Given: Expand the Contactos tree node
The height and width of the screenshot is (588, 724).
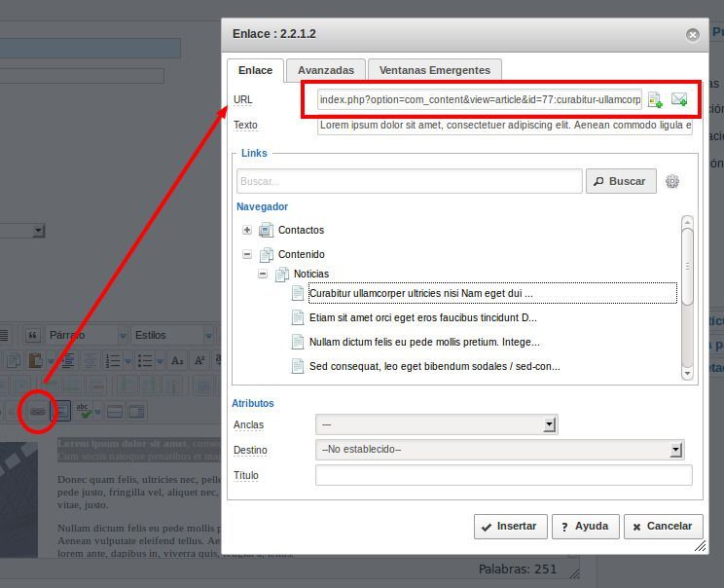Looking at the screenshot, I should 247,230.
